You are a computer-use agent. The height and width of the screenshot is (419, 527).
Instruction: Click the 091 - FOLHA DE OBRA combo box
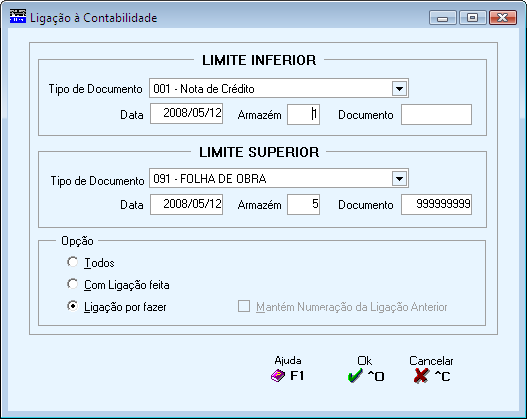click(x=279, y=178)
